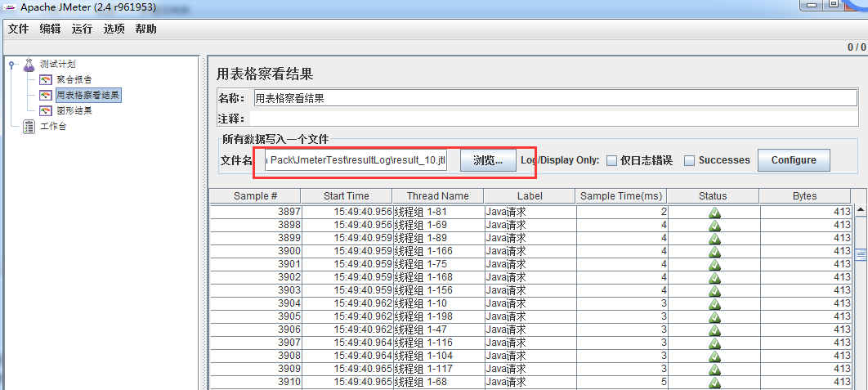
Task: Click the Configure button
Action: [x=794, y=160]
